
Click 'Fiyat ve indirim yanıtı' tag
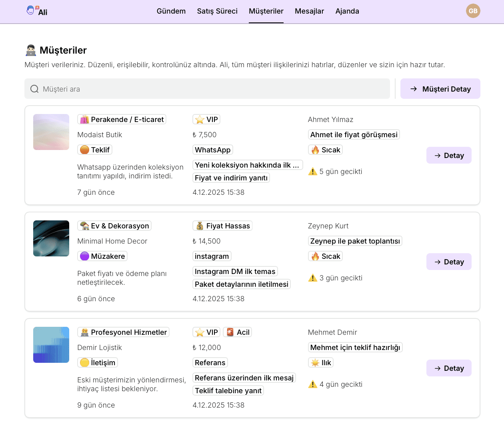click(231, 178)
